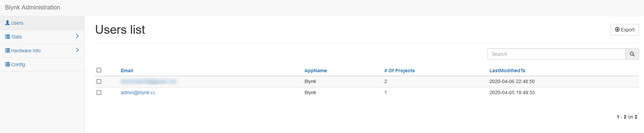The width and height of the screenshot is (644, 133).
Task: Sort by the LastModifiedTs column header
Action: pos(507,71)
